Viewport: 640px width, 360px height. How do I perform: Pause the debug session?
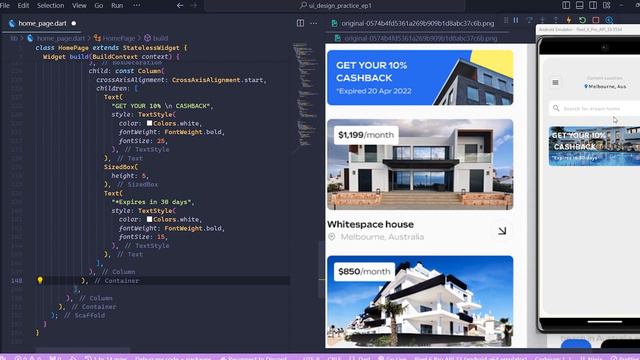click(x=516, y=20)
